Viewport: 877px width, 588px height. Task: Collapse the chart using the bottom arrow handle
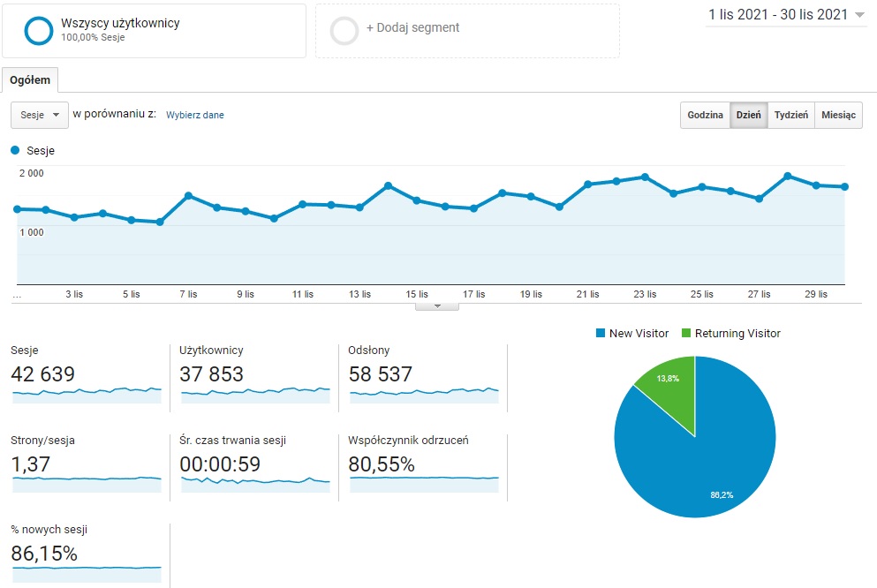(x=437, y=306)
